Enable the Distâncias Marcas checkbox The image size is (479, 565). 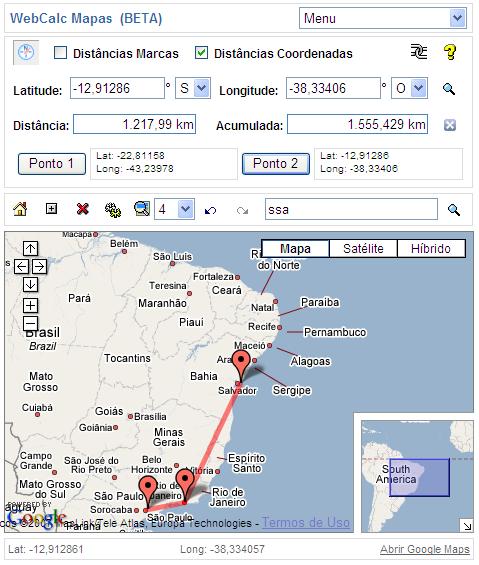(x=60, y=53)
